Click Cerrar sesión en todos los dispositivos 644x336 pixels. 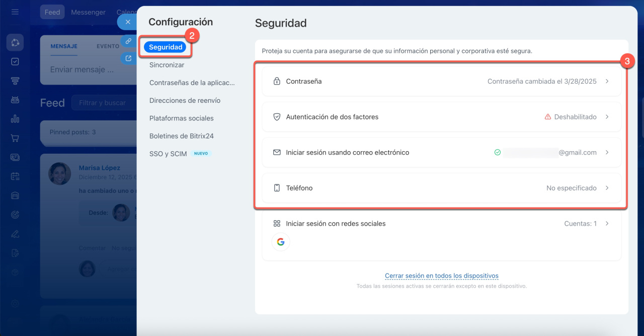(x=441, y=276)
